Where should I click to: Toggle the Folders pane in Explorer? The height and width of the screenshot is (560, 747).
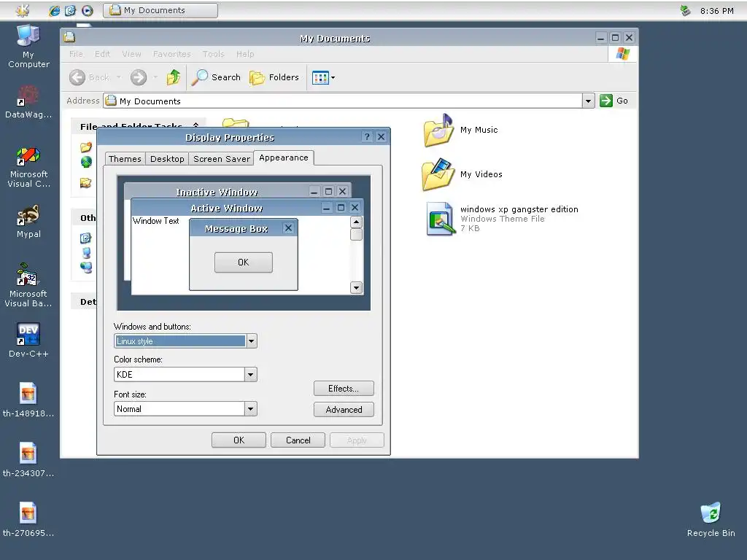pos(274,77)
